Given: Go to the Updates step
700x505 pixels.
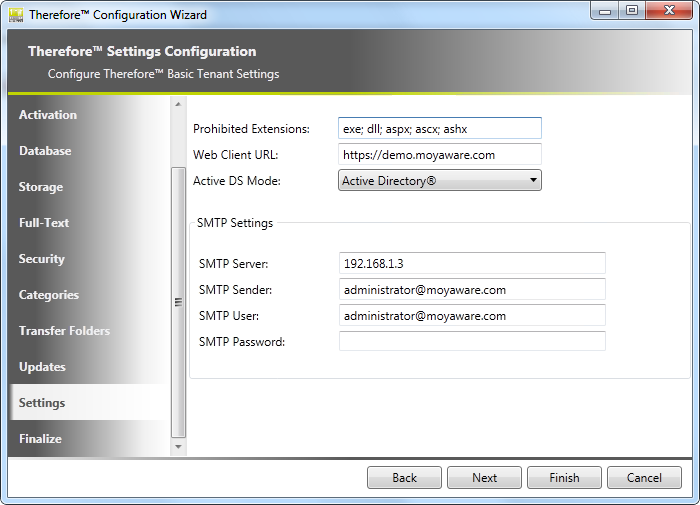Looking at the screenshot, I should pos(42,367).
